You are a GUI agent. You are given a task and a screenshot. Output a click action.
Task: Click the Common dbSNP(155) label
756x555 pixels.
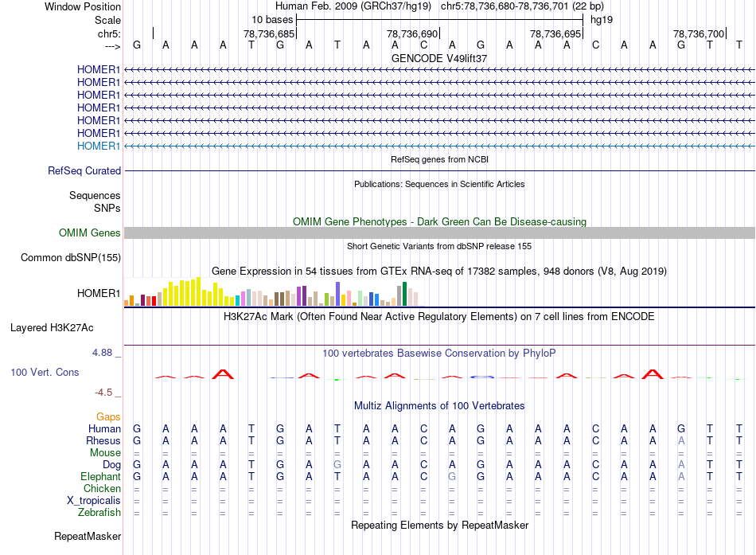(70, 258)
